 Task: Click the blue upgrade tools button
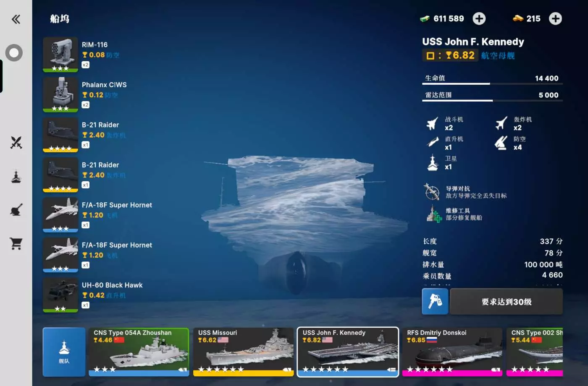435,301
